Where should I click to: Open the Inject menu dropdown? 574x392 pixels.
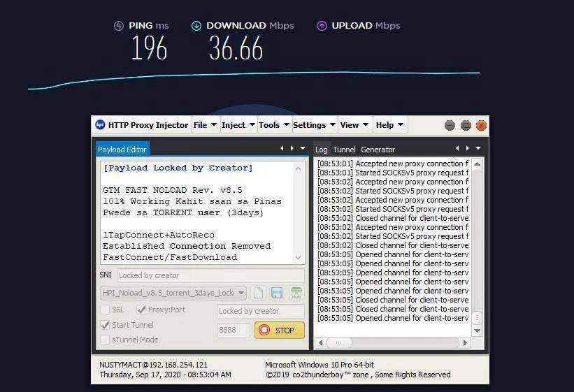tap(238, 125)
